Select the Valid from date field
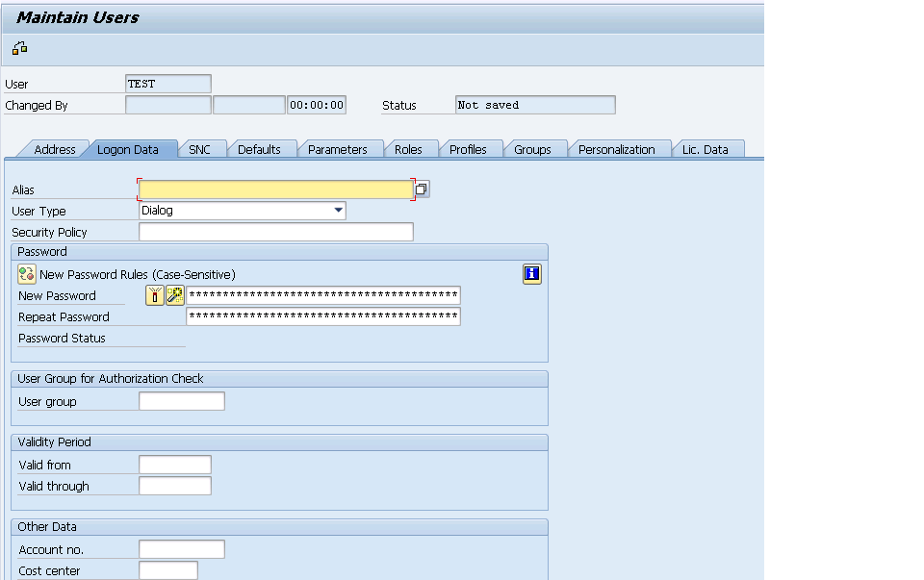Viewport: 924px width, 580px height. (175, 464)
